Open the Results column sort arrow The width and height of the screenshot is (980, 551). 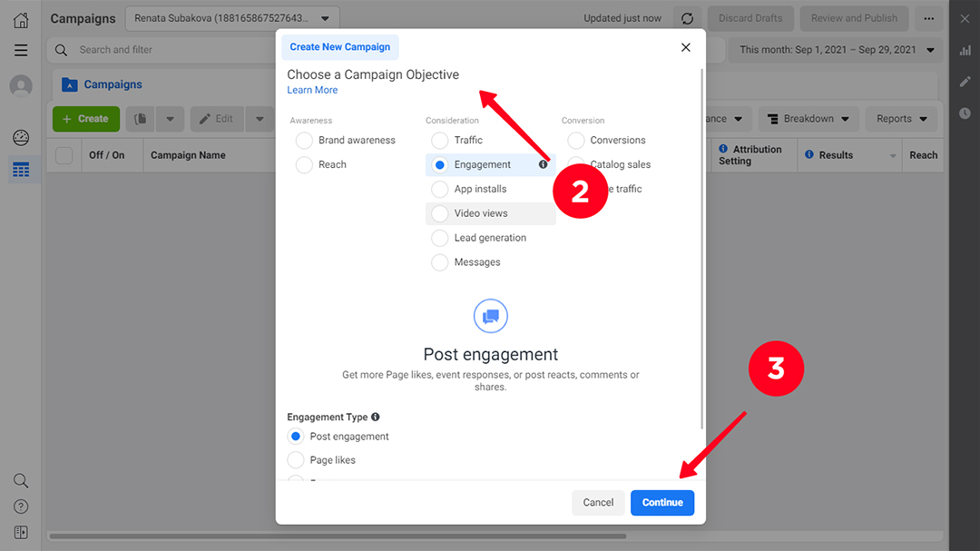(893, 156)
